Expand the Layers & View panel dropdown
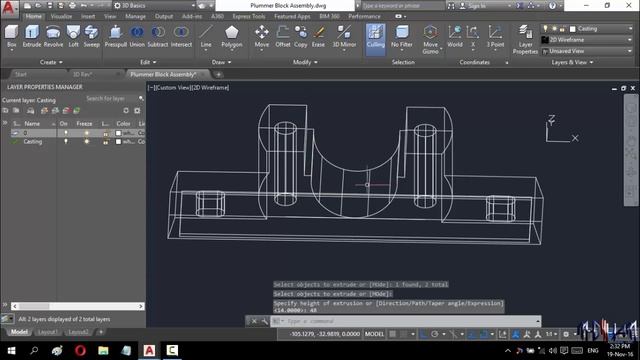Viewport: 640px width, 360px height. (572, 62)
